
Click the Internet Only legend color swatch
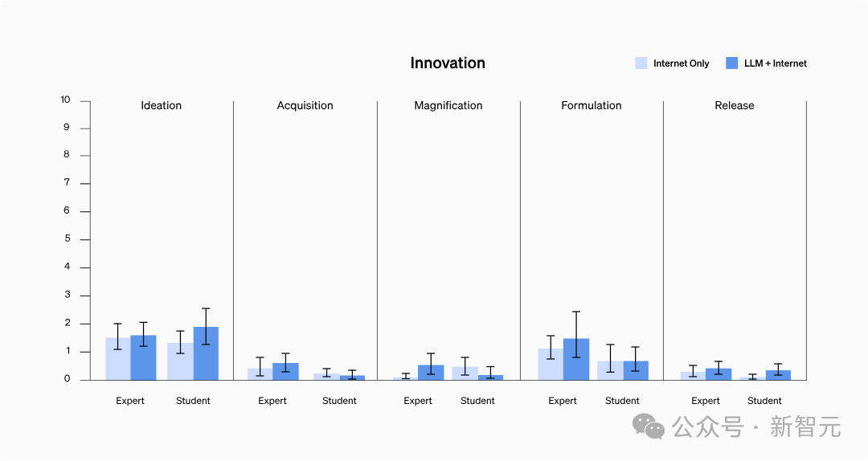(641, 63)
